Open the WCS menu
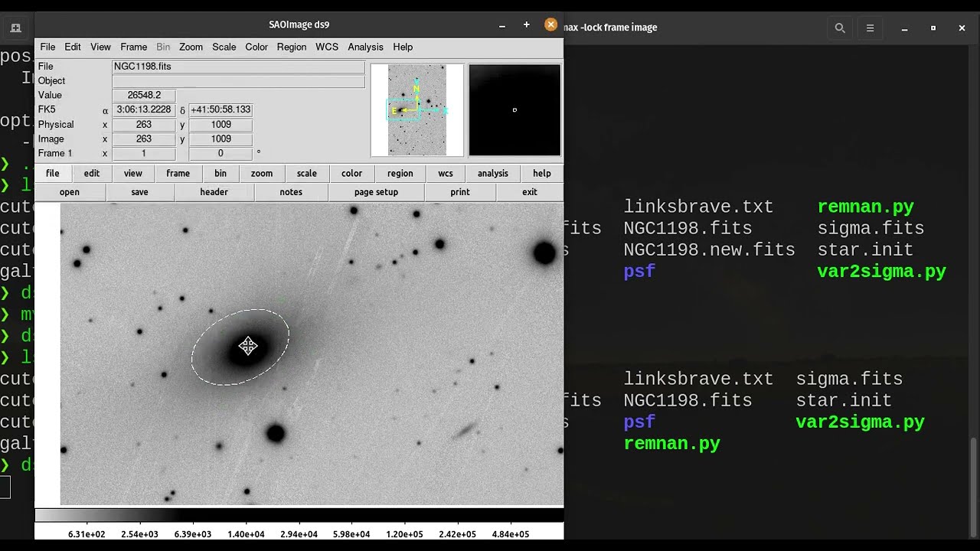Viewport: 980px width, 551px height. pos(327,47)
